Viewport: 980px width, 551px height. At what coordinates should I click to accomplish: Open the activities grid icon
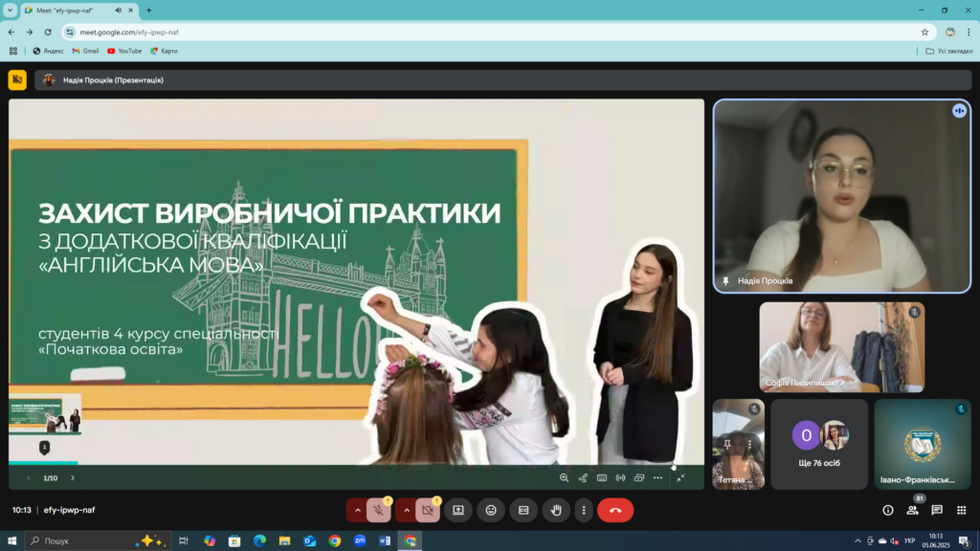961,511
